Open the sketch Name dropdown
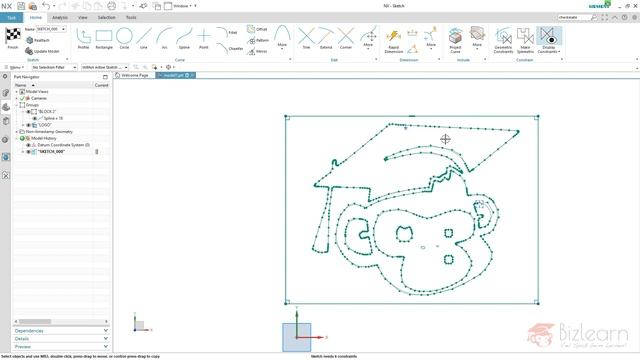The height and width of the screenshot is (360, 640). (63, 29)
